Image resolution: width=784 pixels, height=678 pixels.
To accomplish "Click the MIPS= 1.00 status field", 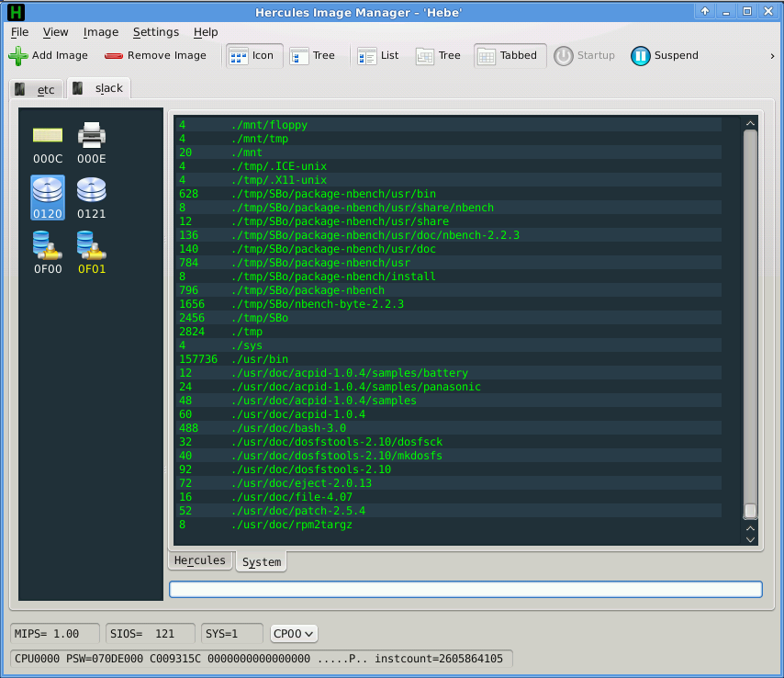I will pyautogui.click(x=54, y=634).
